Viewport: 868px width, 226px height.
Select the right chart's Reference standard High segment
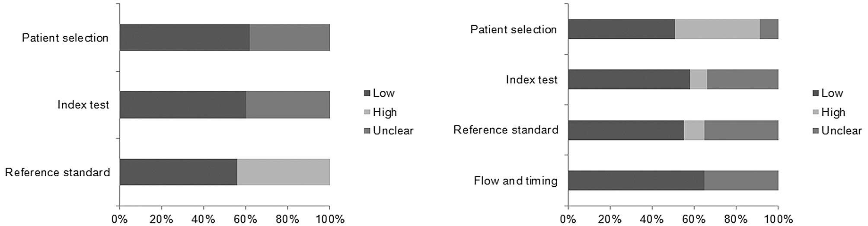coord(694,130)
